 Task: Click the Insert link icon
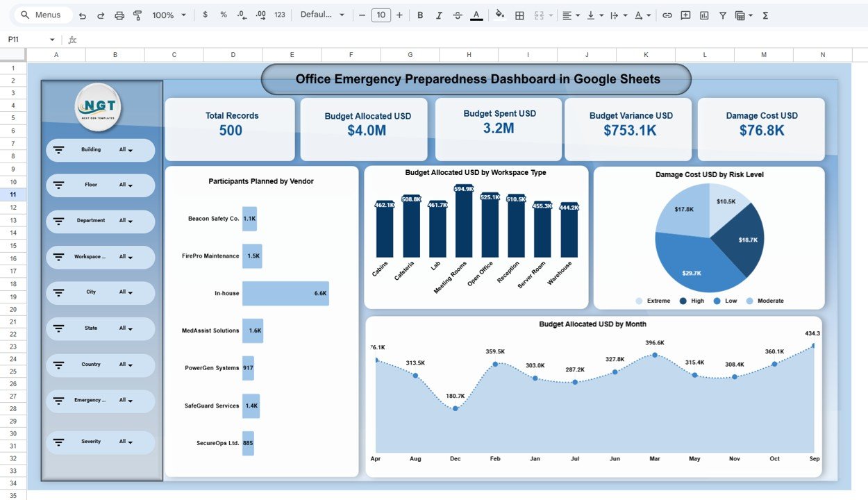coord(667,15)
